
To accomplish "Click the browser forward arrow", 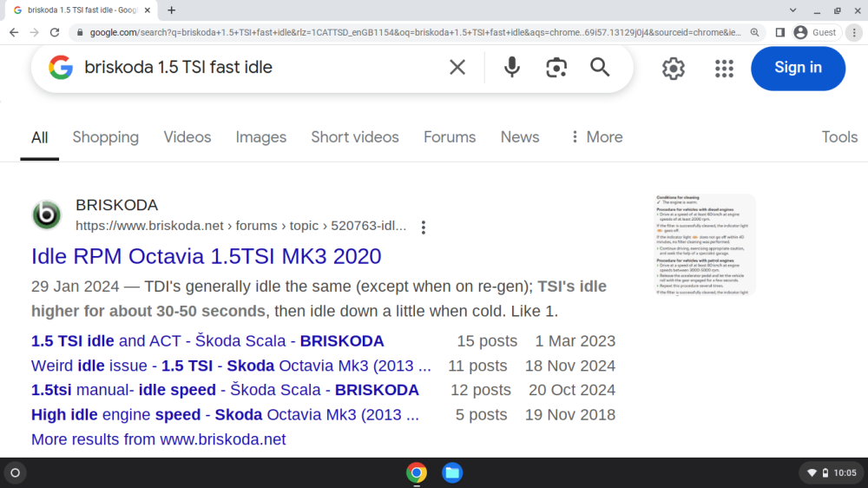I will pyautogui.click(x=35, y=33).
